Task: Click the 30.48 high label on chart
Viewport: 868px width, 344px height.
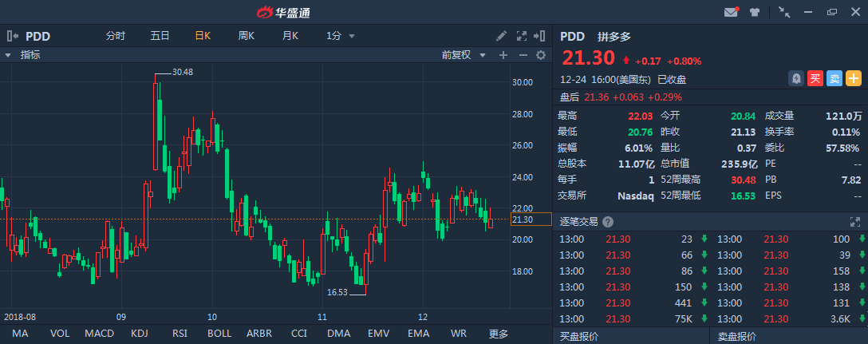Action: coord(183,72)
